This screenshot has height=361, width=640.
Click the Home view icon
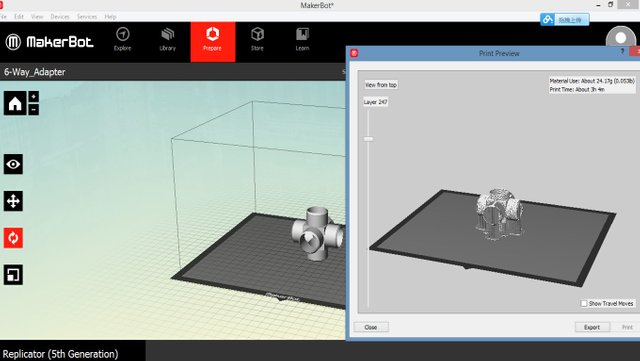click(15, 103)
